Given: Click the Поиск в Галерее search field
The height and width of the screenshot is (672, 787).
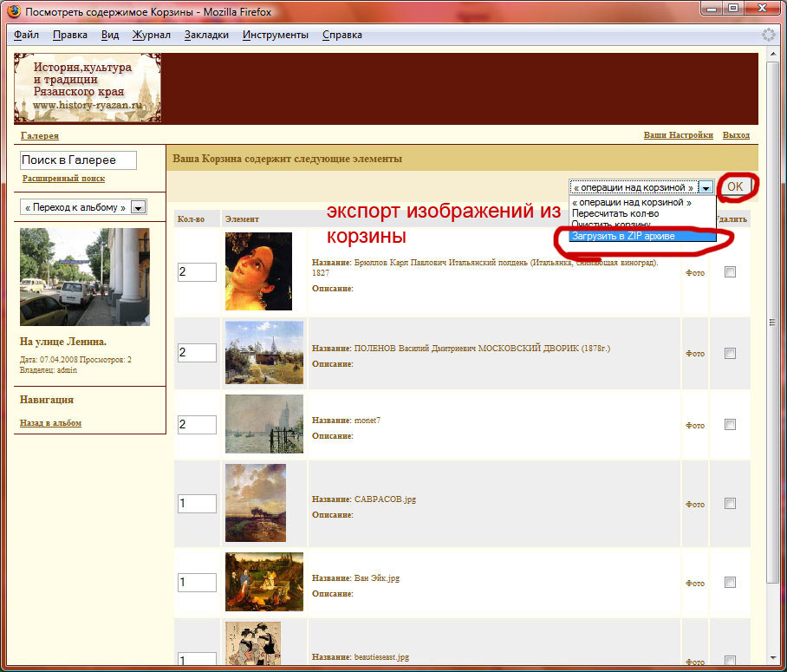Looking at the screenshot, I should pyautogui.click(x=78, y=160).
